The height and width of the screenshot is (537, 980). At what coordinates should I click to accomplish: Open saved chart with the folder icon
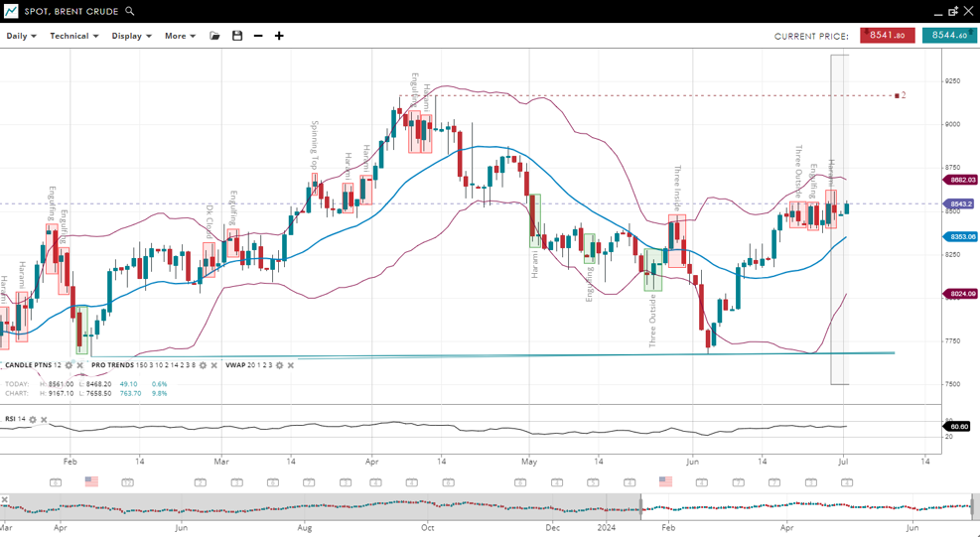pyautogui.click(x=214, y=36)
